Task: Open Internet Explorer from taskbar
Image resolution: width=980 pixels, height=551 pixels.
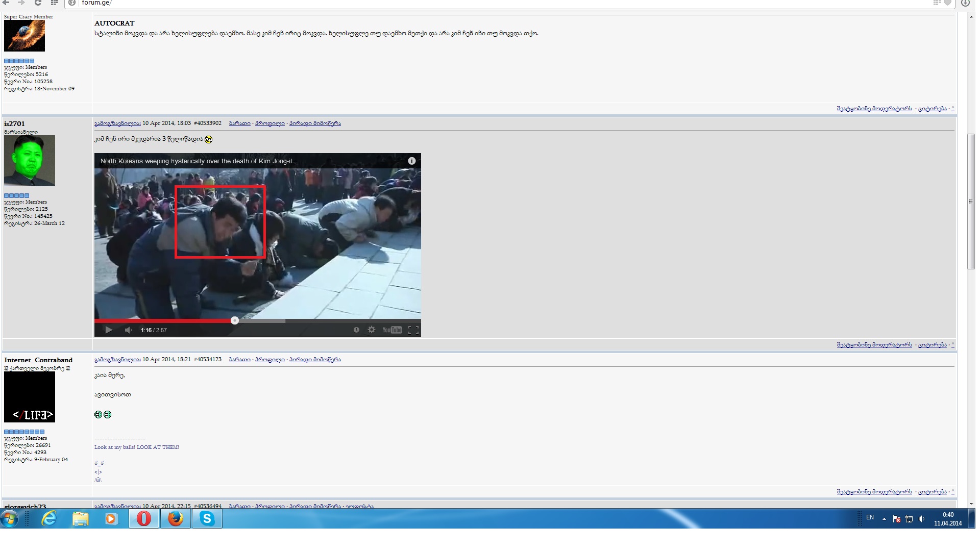Action: point(48,519)
